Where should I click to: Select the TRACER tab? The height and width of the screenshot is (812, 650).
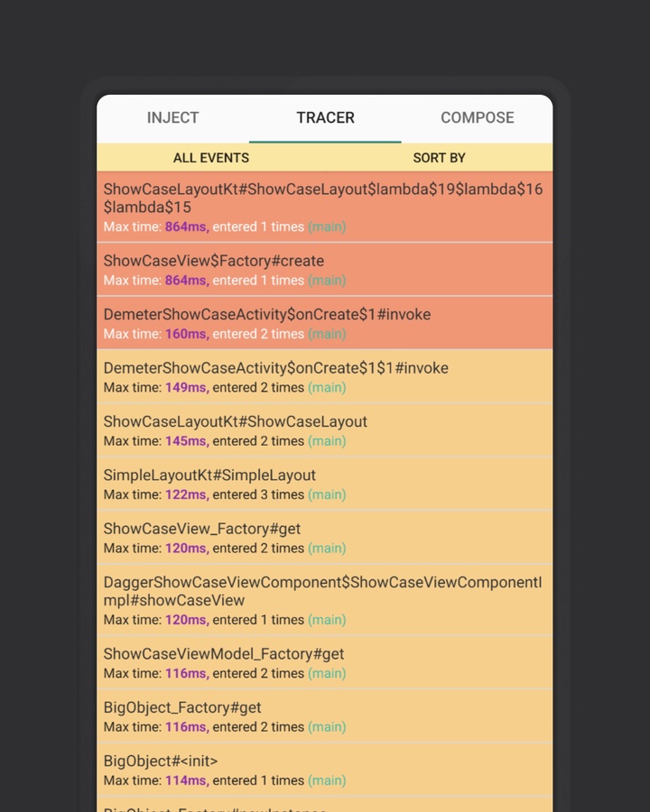[325, 117]
